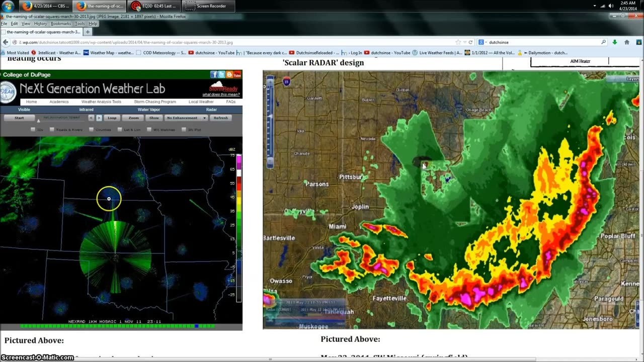Viewport: 644px width, 362px height.
Task: Open 'what does this mean?' link
Action: pyautogui.click(x=221, y=95)
